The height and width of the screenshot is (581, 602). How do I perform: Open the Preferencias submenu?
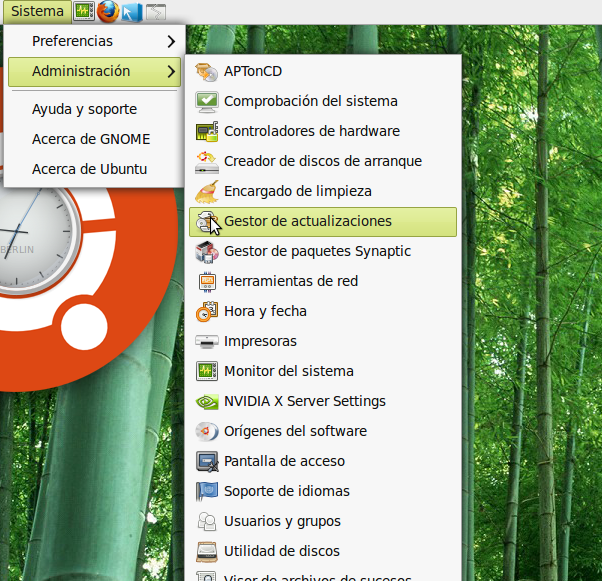[94, 41]
